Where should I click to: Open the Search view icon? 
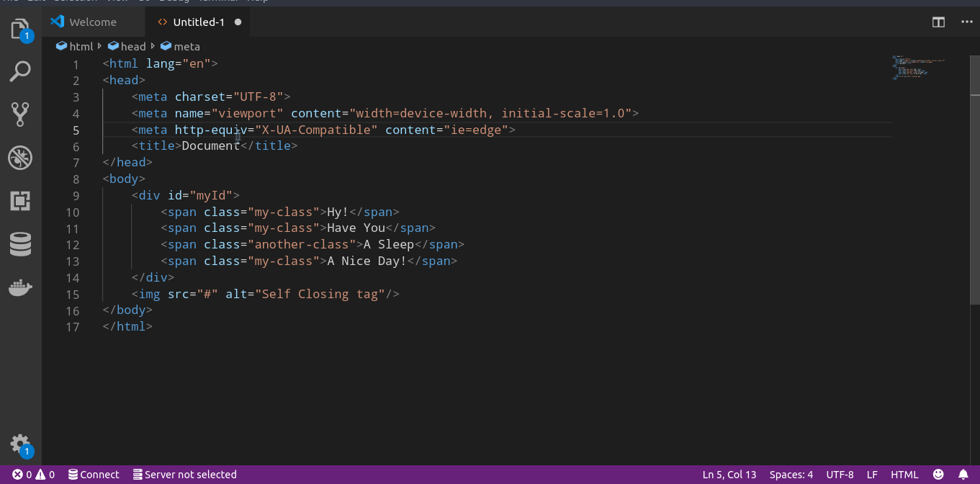pos(20,71)
